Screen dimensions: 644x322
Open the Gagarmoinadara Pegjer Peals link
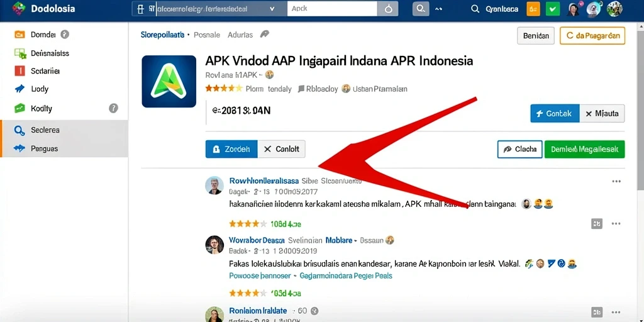coord(346,275)
